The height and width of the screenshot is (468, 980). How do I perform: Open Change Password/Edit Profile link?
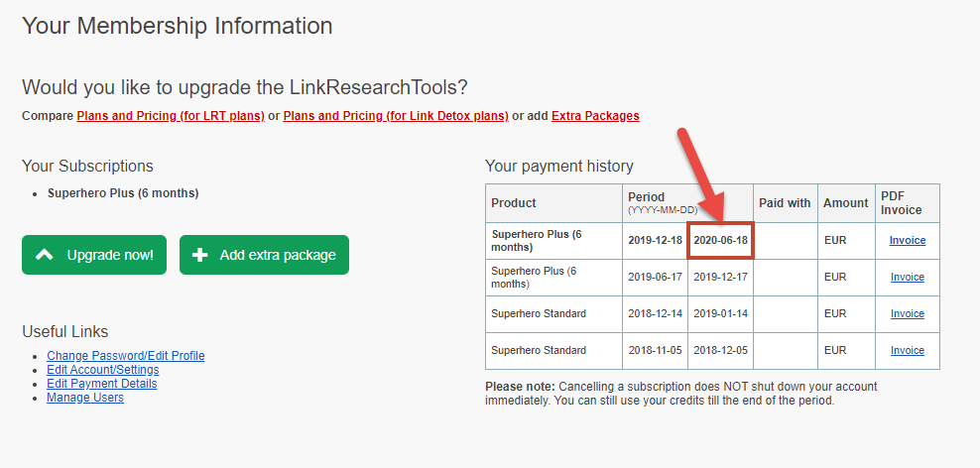[126, 356]
